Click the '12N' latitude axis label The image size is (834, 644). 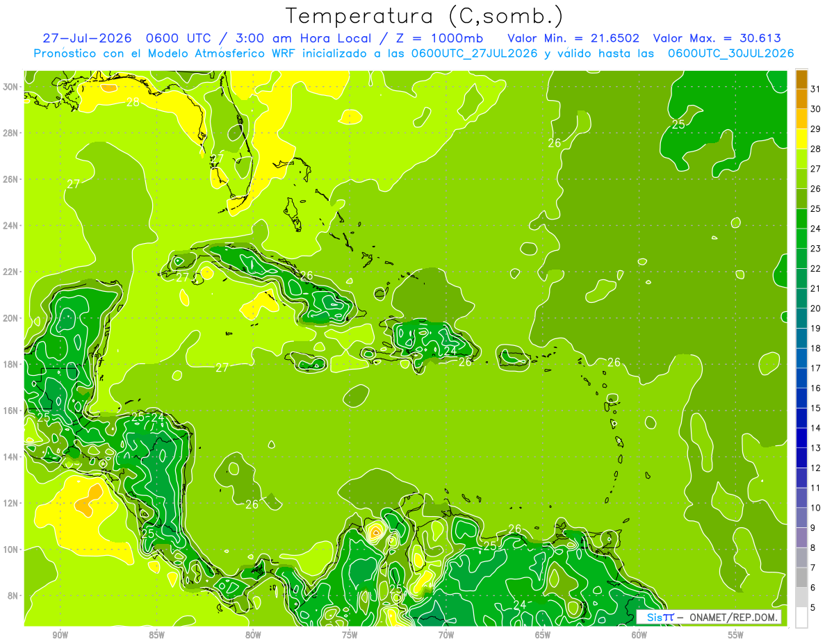pos(12,503)
